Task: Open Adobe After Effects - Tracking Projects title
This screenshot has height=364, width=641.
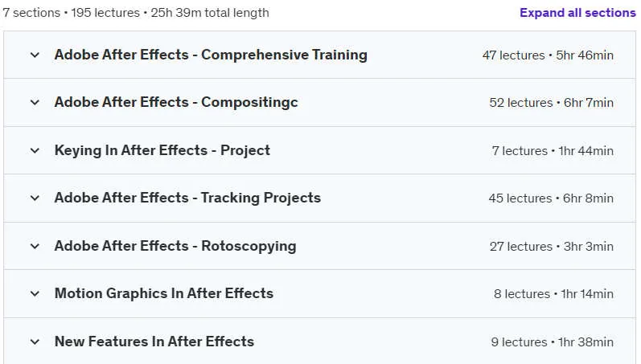Action: coord(187,198)
